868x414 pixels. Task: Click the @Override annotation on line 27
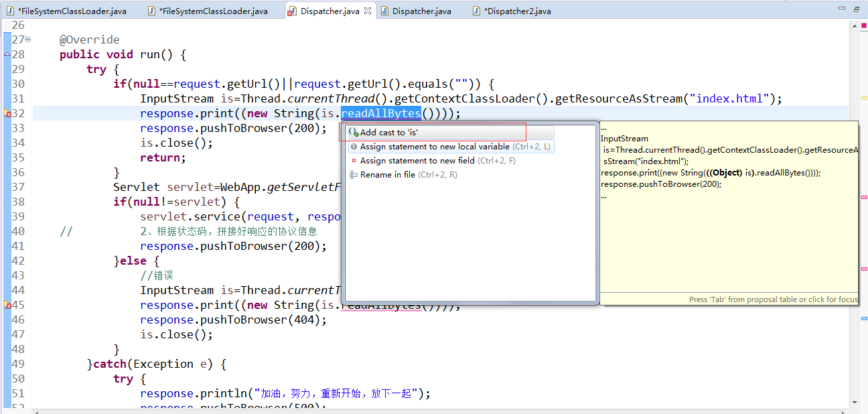pos(90,40)
